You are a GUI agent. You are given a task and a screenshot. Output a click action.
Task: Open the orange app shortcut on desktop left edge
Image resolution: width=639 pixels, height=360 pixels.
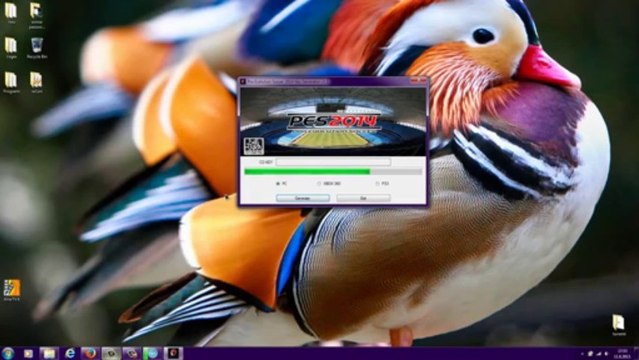click(11, 290)
